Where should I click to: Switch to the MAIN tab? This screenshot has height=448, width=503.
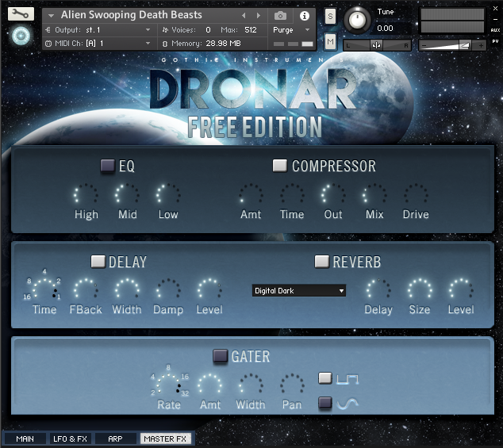click(x=25, y=438)
